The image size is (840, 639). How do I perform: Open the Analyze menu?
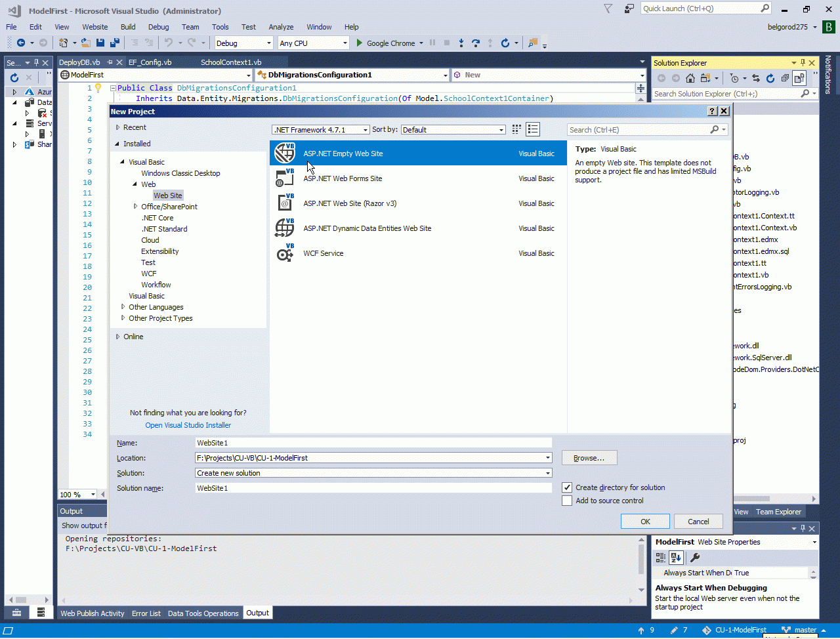[x=281, y=27]
